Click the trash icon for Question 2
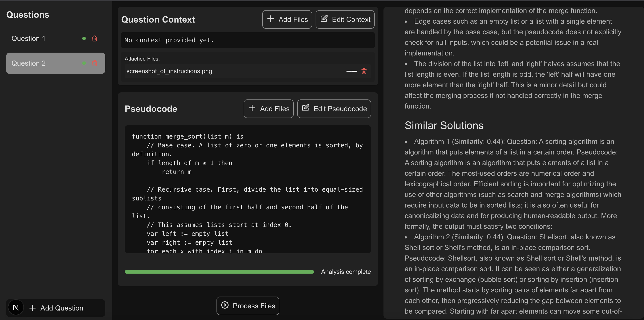 (x=94, y=63)
